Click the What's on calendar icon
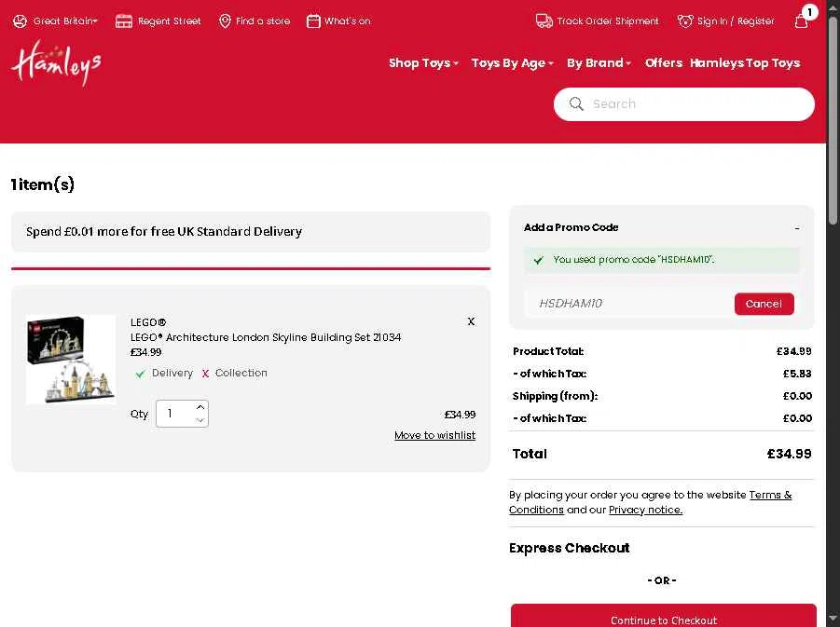Screen dimensions: 840x627 coord(313,21)
